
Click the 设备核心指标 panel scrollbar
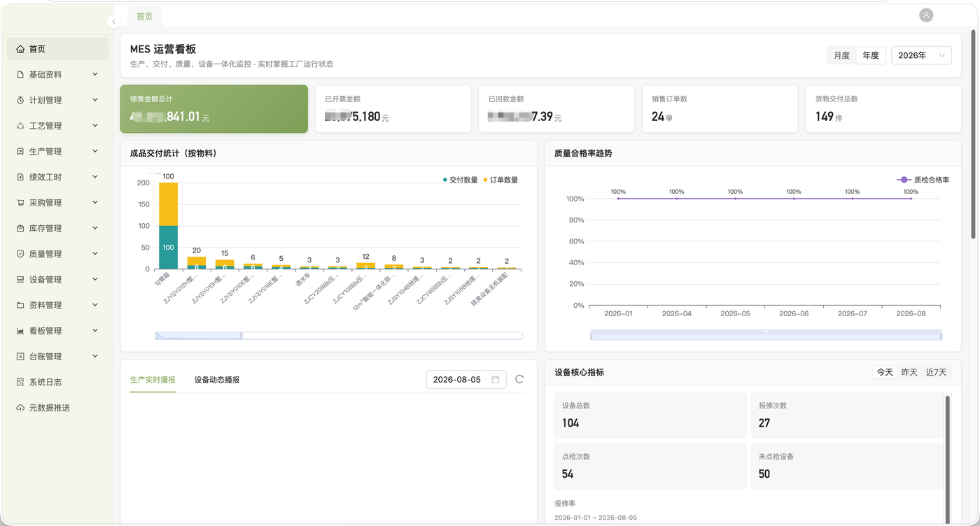(x=948, y=458)
